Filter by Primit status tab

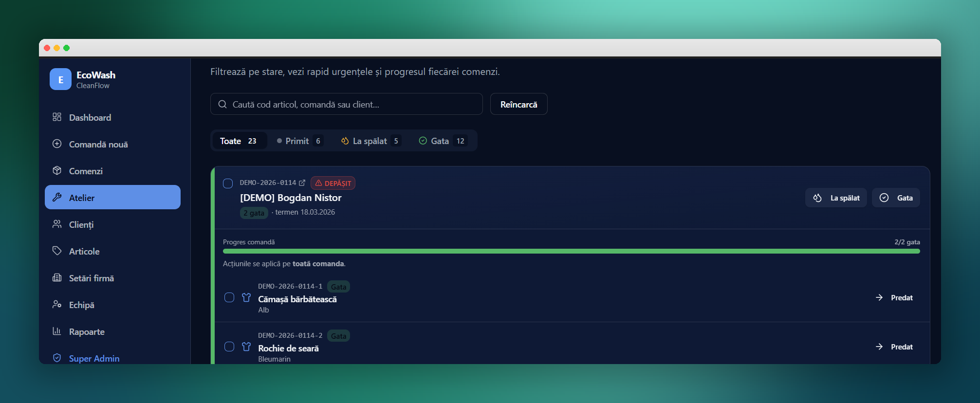299,141
